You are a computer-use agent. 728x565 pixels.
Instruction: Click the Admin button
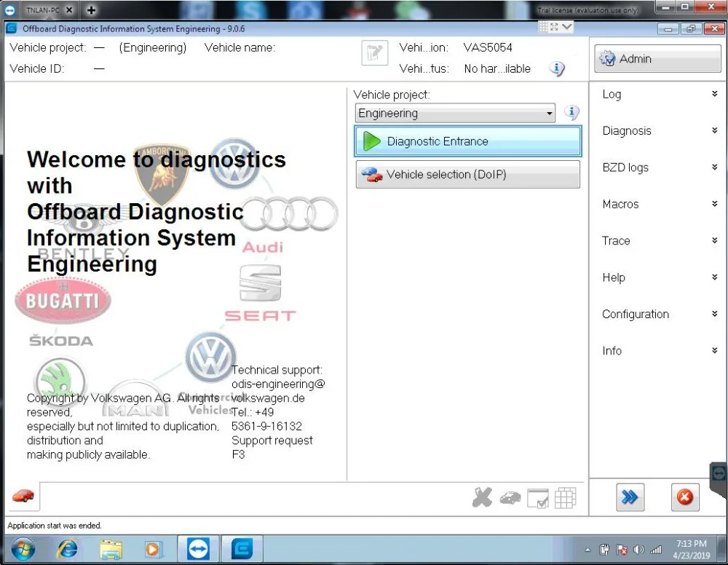pyautogui.click(x=657, y=59)
